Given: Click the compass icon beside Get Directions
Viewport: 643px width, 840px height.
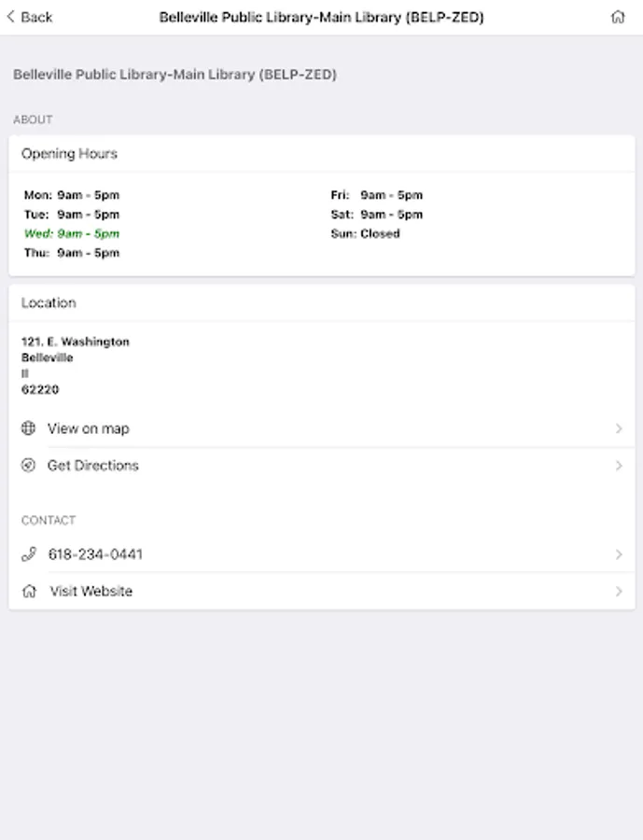Looking at the screenshot, I should pyautogui.click(x=29, y=466).
